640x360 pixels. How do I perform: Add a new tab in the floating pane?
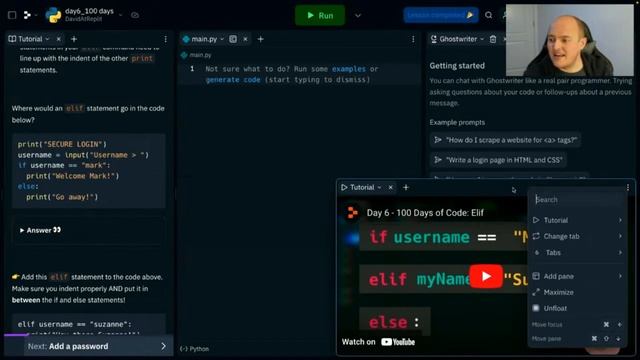tap(406, 187)
